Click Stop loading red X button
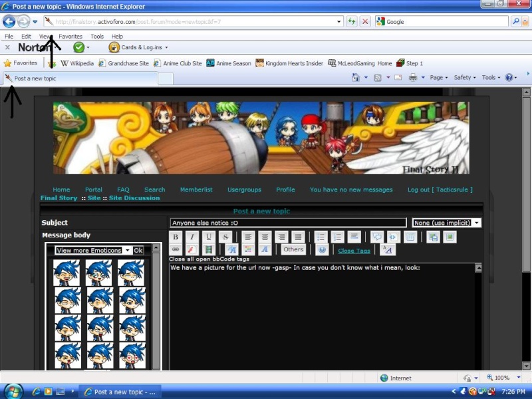532x399 pixels. click(365, 22)
